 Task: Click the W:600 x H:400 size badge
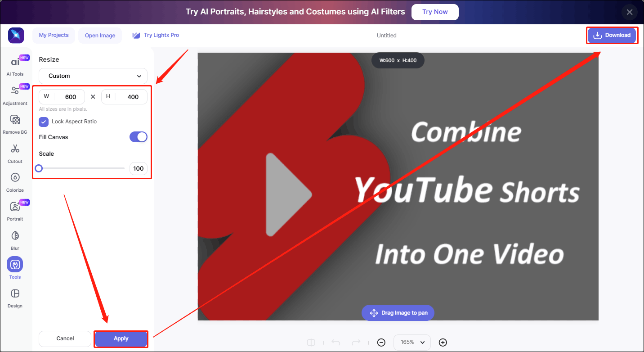pos(398,60)
